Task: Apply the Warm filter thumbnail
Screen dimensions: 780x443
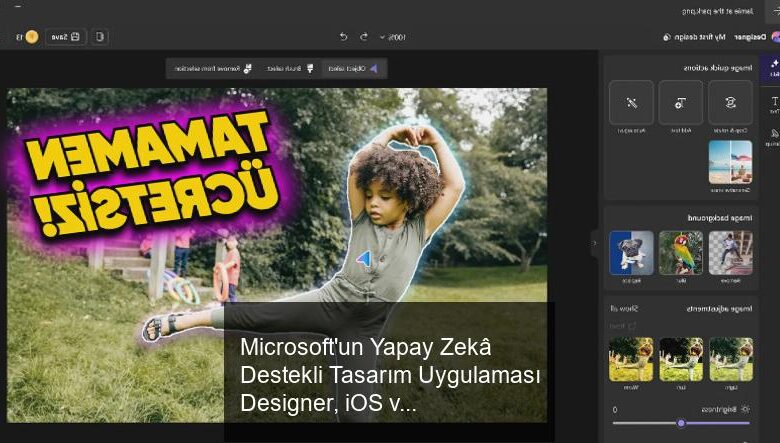Action: [x=631, y=359]
